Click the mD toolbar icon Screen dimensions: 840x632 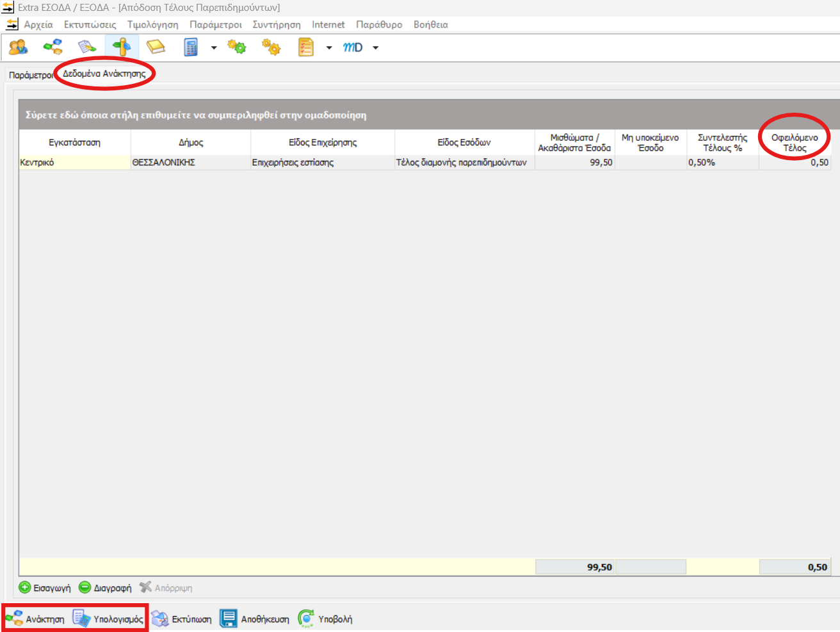point(353,47)
